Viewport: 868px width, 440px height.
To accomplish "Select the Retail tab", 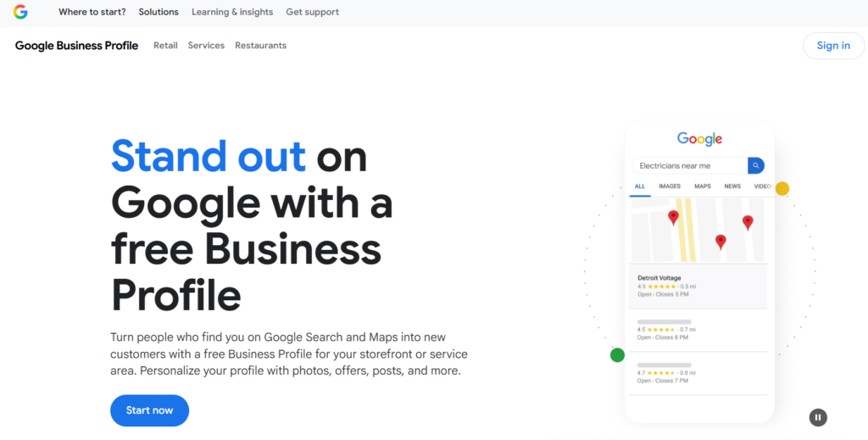I will tap(165, 46).
